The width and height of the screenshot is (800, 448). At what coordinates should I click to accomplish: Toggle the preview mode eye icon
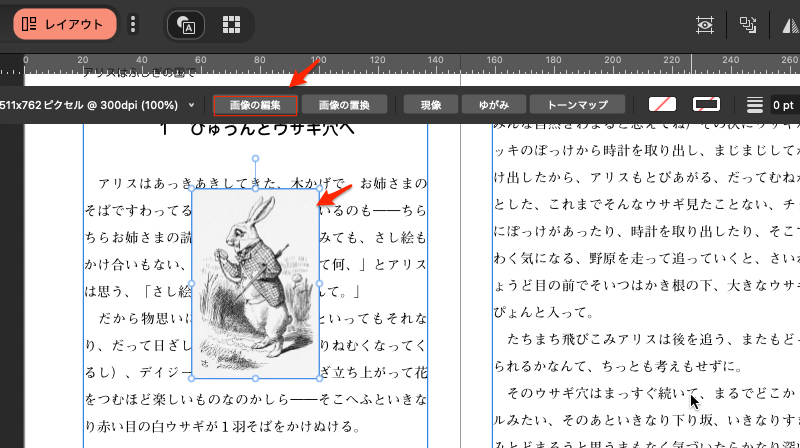(x=706, y=25)
